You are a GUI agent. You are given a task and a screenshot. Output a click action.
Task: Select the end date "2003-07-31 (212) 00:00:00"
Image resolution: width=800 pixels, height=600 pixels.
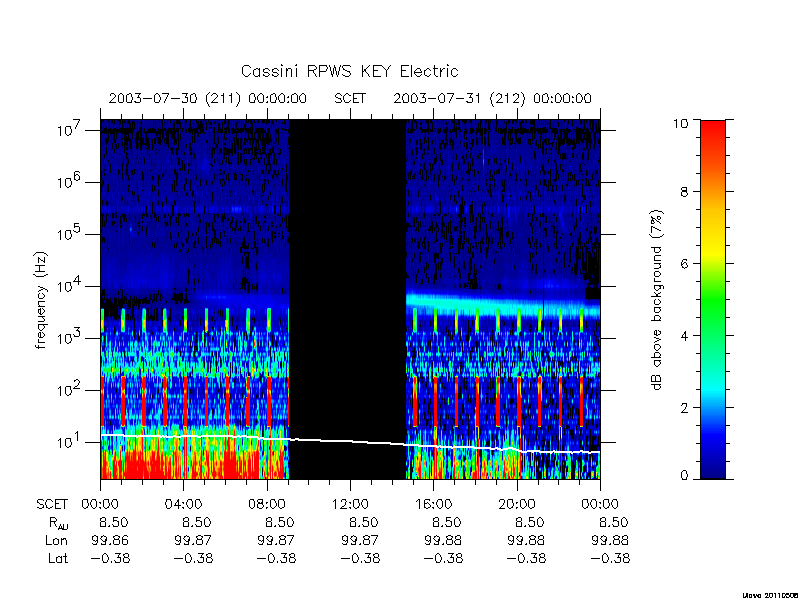tap(492, 98)
